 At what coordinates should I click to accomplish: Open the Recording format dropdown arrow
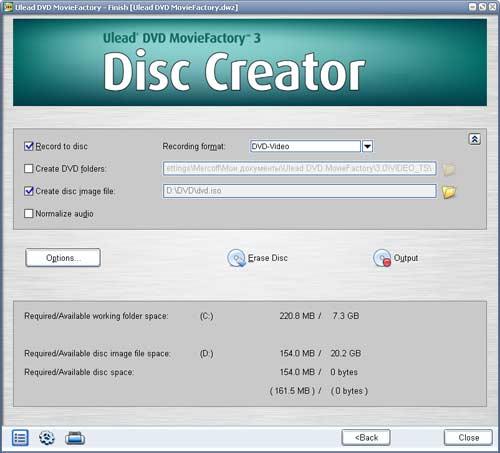coord(367,146)
